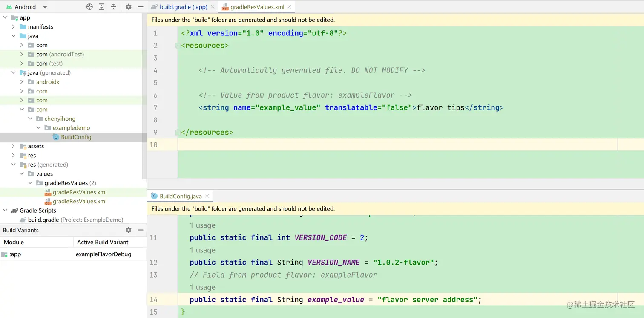The height and width of the screenshot is (318, 644).
Task: Click the "flavor server address" string literal
Action: coord(427,300)
